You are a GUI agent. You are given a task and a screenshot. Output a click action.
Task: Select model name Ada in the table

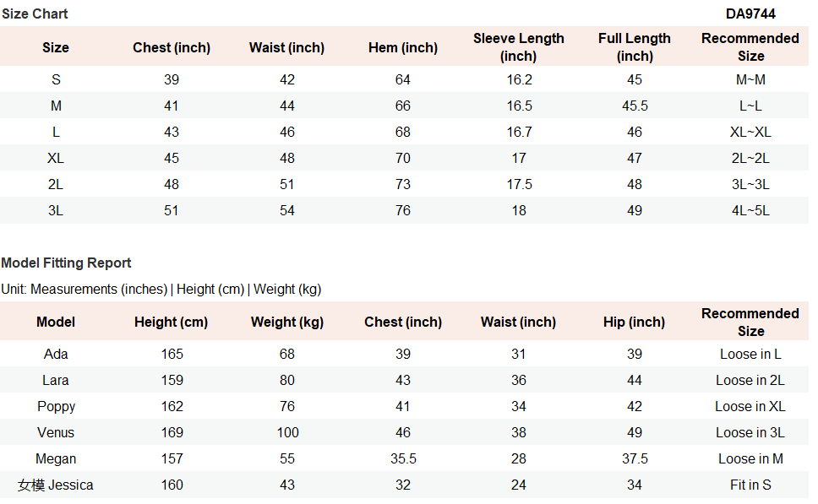56,354
